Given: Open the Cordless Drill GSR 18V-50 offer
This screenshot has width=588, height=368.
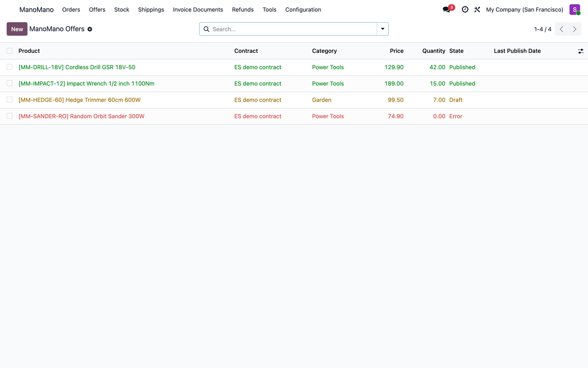Looking at the screenshot, I should tap(77, 67).
